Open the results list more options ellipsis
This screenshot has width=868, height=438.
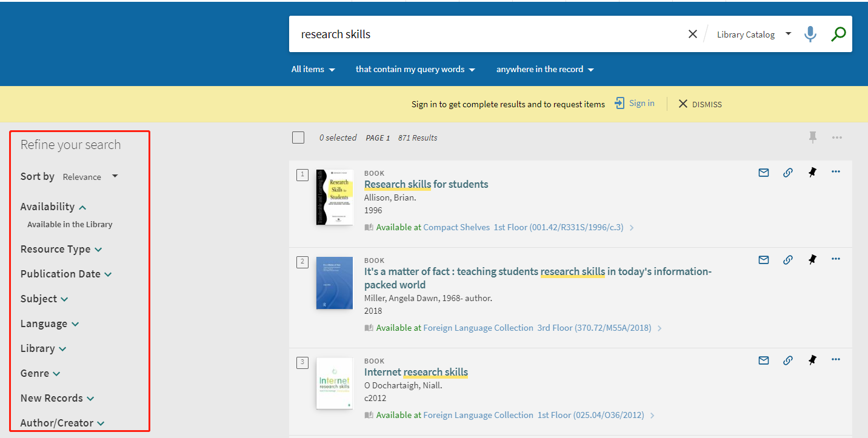[x=837, y=138]
